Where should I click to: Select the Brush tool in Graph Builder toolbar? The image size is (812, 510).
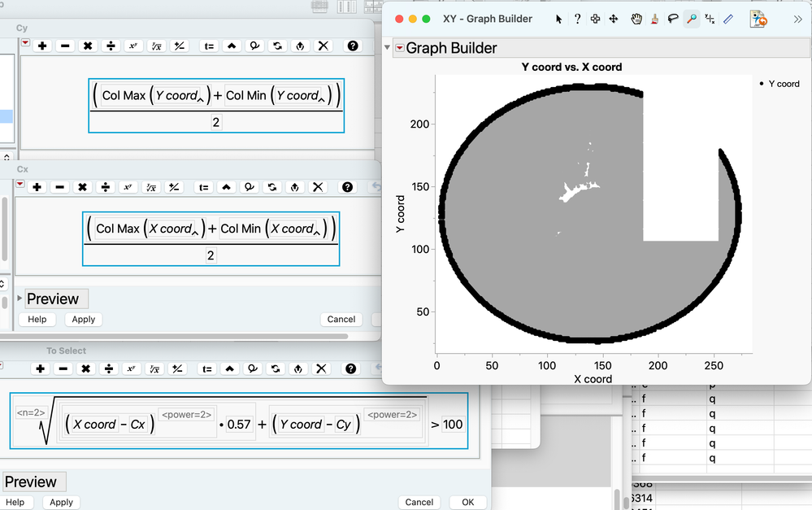point(654,20)
